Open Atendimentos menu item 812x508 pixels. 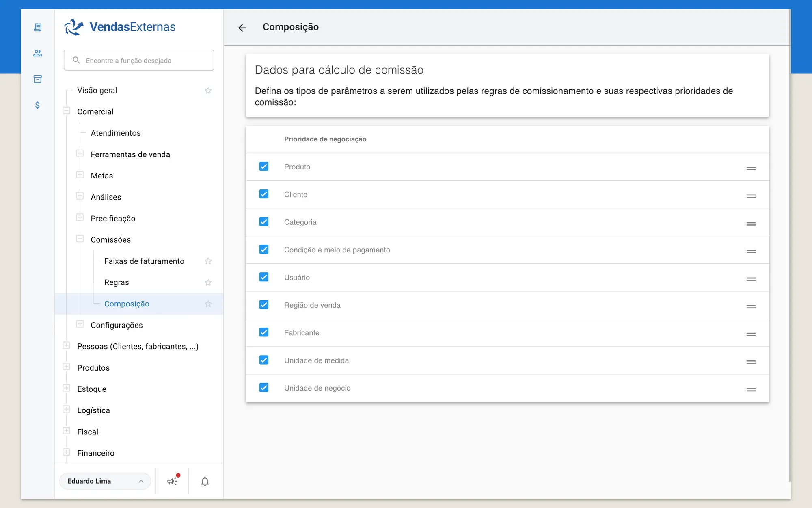click(116, 133)
